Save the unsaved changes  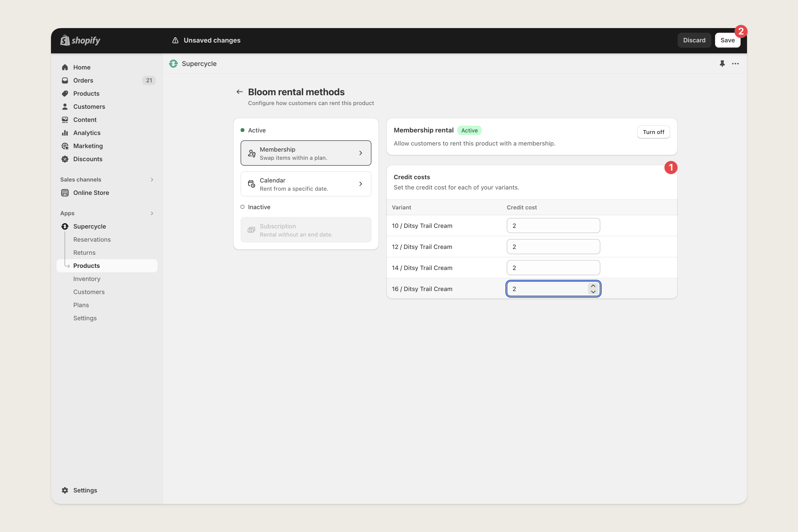(727, 40)
